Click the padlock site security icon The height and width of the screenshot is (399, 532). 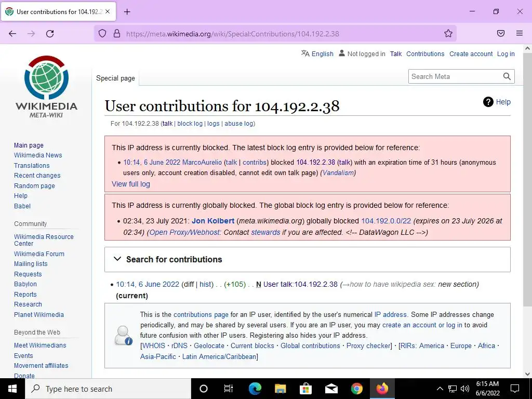coord(117,33)
